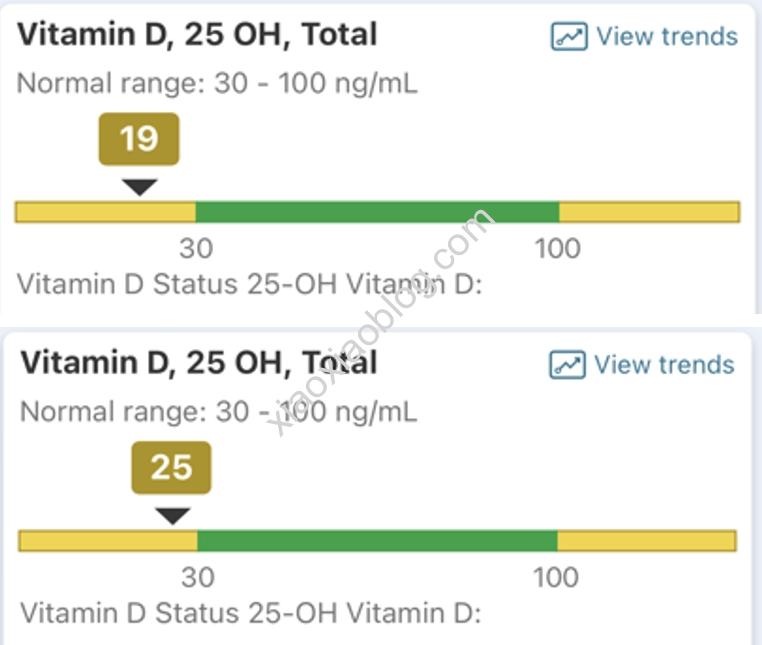Click the high yellow segment on the 25 result bar
Screen dimensions: 762x645
click(x=646, y=541)
